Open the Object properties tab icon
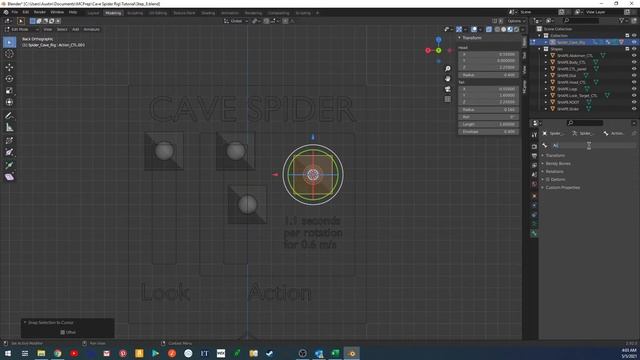 pos(534,196)
